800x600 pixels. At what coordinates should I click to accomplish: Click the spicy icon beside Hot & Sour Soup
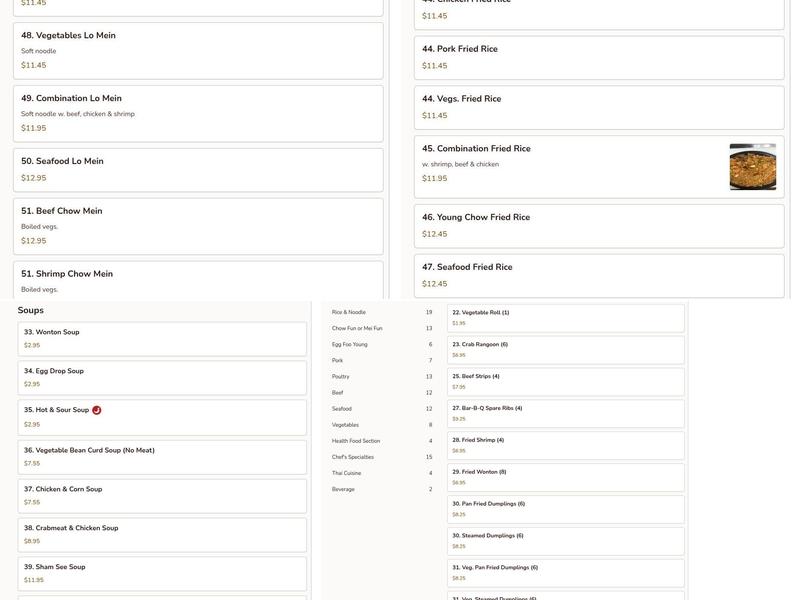(97, 410)
